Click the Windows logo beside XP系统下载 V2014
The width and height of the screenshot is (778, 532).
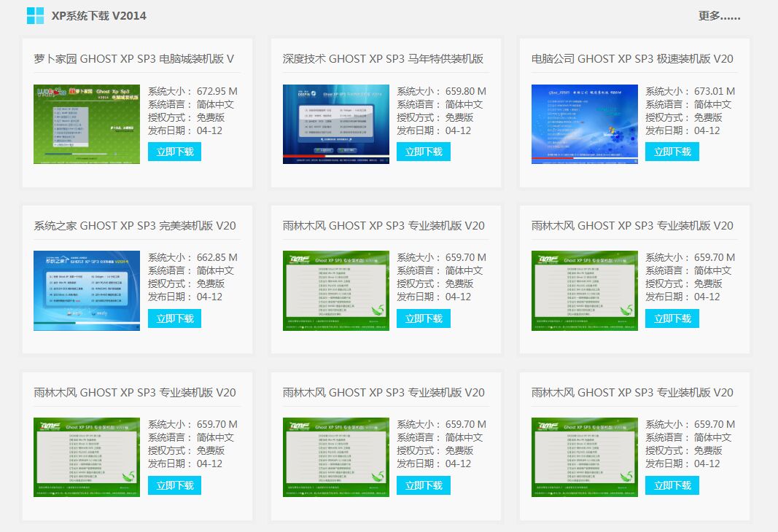pos(35,16)
